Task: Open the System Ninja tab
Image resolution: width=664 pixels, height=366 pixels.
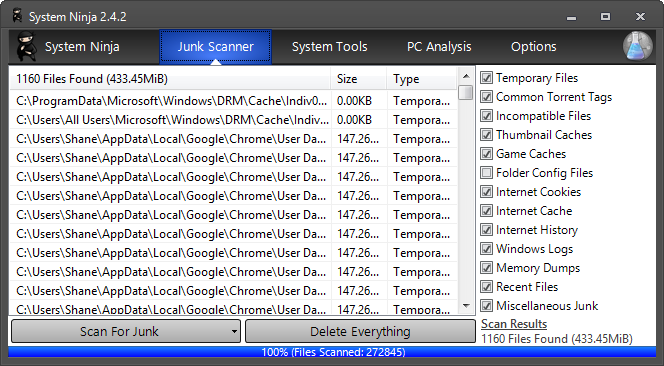Action: [x=82, y=47]
